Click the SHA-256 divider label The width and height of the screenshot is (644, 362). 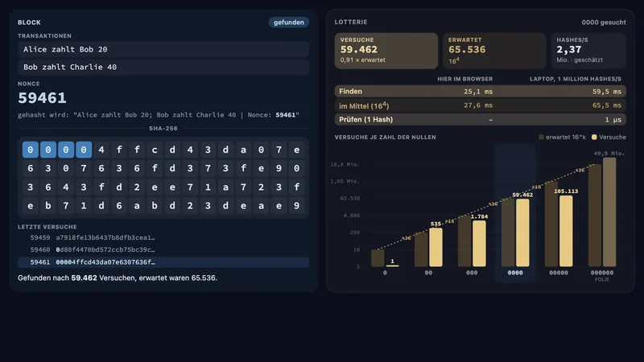click(163, 129)
